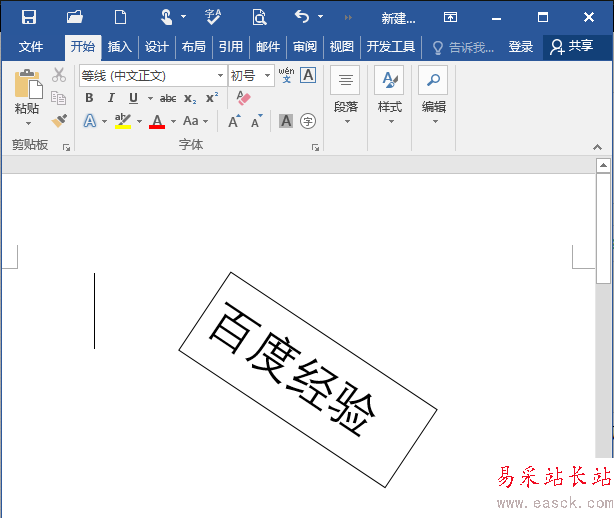Undo the last action
The image size is (614, 518).
(302, 17)
